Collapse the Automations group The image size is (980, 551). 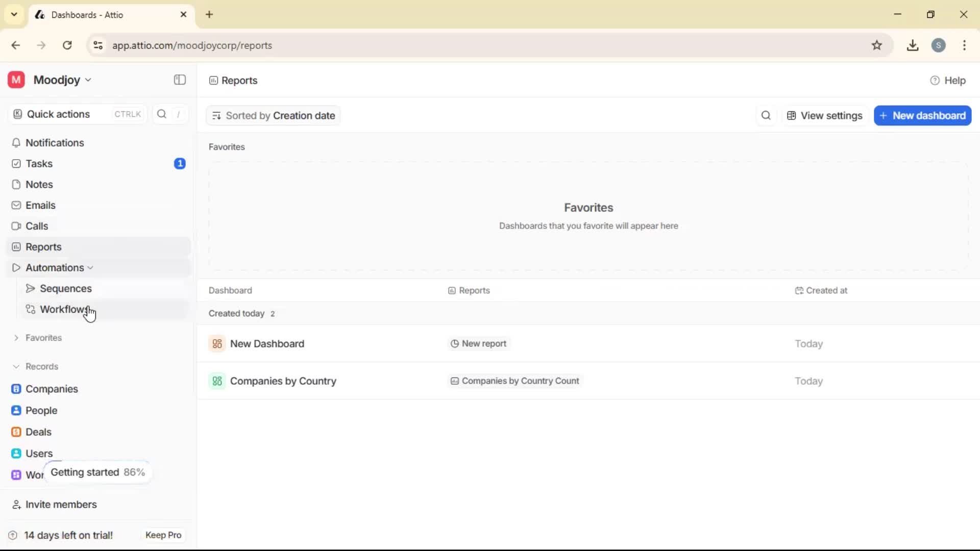[91, 267]
